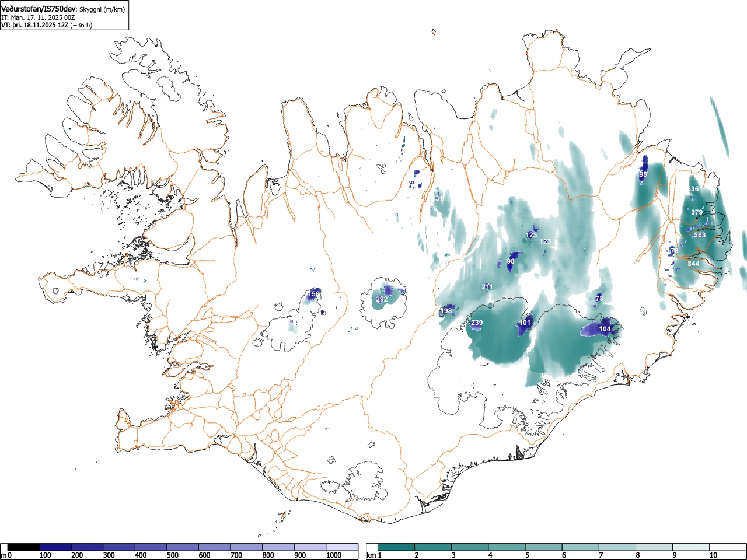Click the '1000' label on the metre scale
747x560 pixels.
pos(333,555)
